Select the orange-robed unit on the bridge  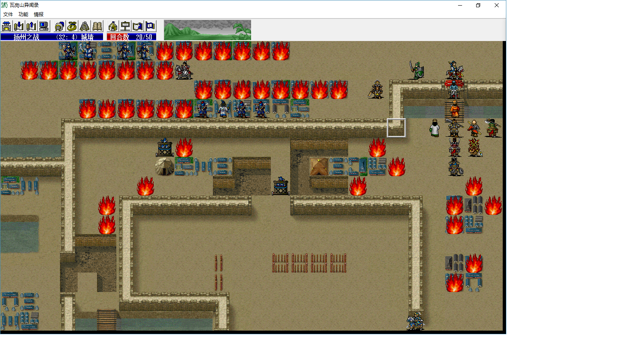click(454, 109)
